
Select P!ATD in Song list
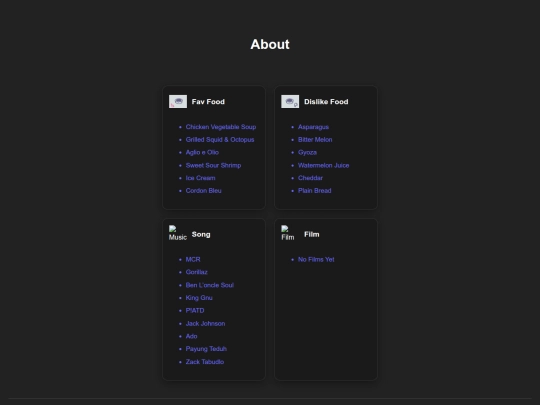[x=195, y=311]
